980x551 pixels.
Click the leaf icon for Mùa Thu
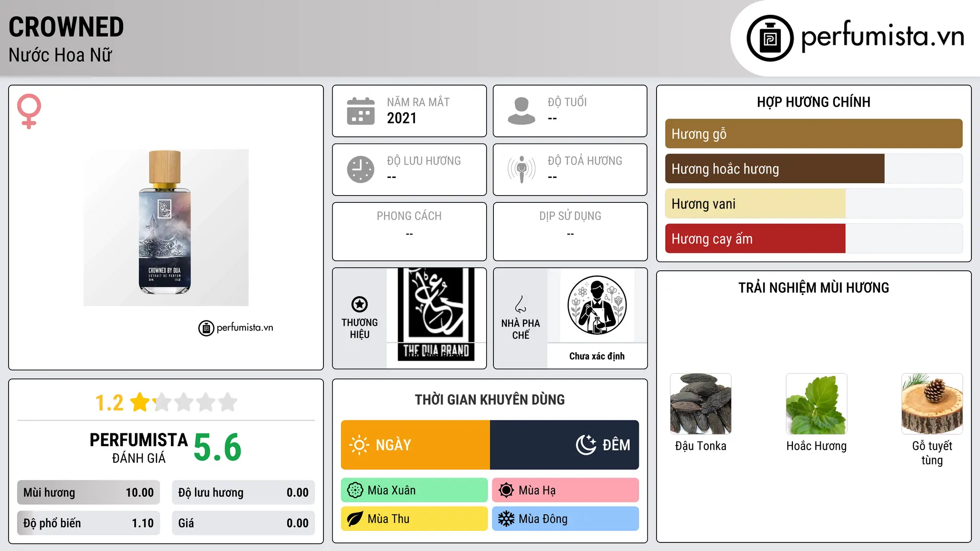(355, 519)
